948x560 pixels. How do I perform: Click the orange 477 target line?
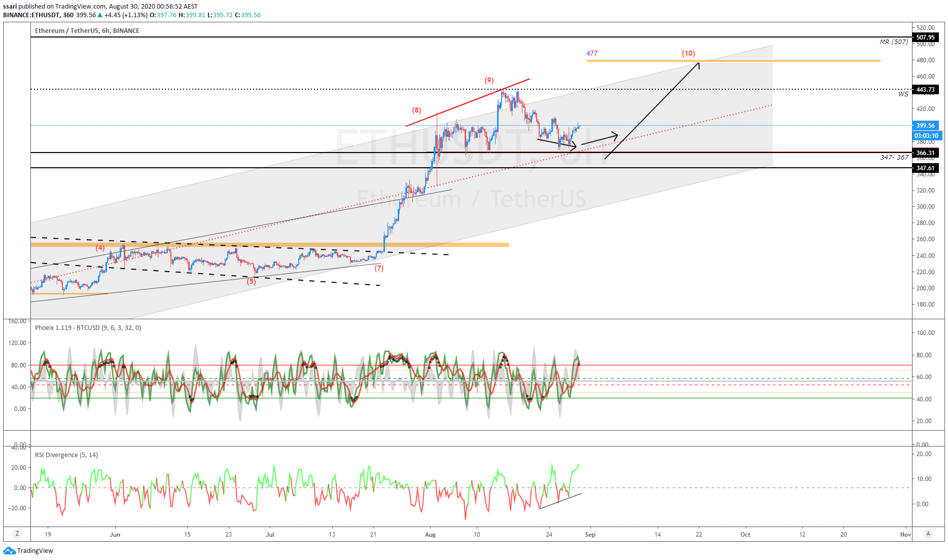pos(733,61)
